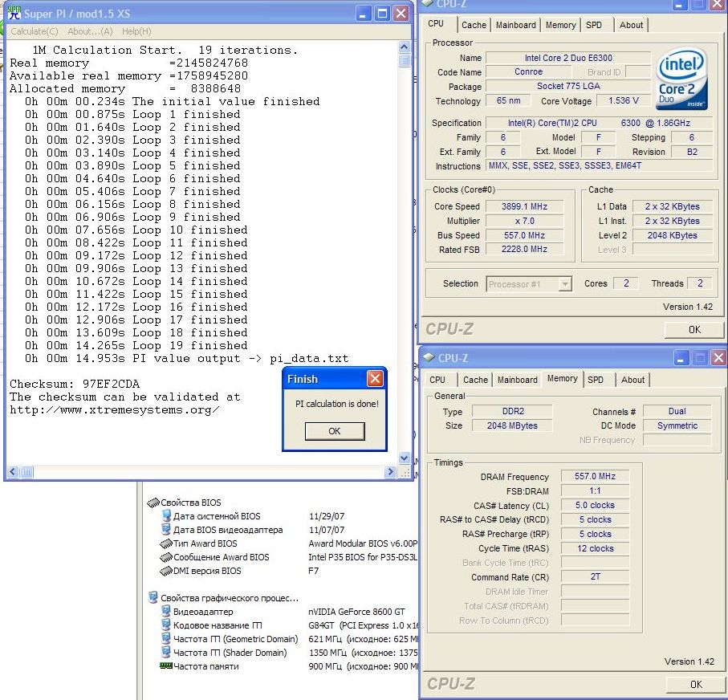The height and width of the screenshot is (700, 728).
Task: Click the Name field Intel Core 2 Duo E6300
Action: (568, 58)
